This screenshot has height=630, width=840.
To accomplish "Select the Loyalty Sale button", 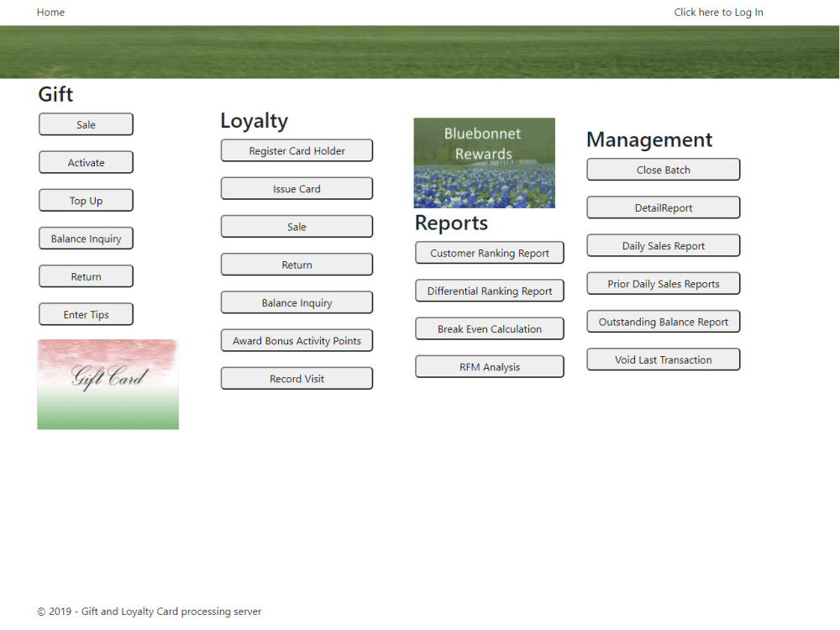I will pyautogui.click(x=297, y=227).
